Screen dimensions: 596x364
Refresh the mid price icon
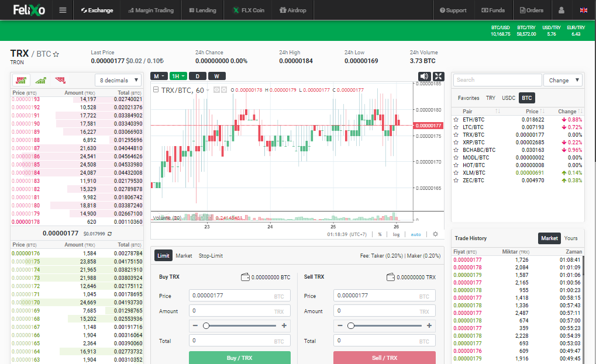109,234
